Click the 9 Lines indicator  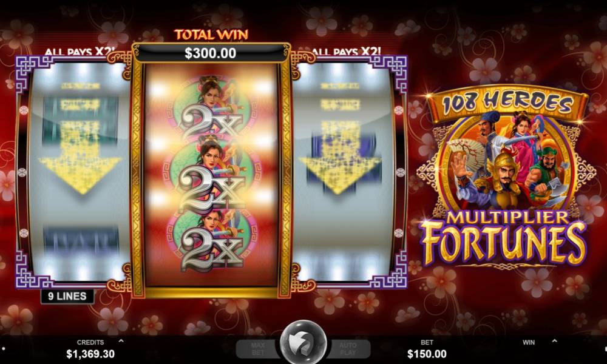pyautogui.click(x=67, y=296)
